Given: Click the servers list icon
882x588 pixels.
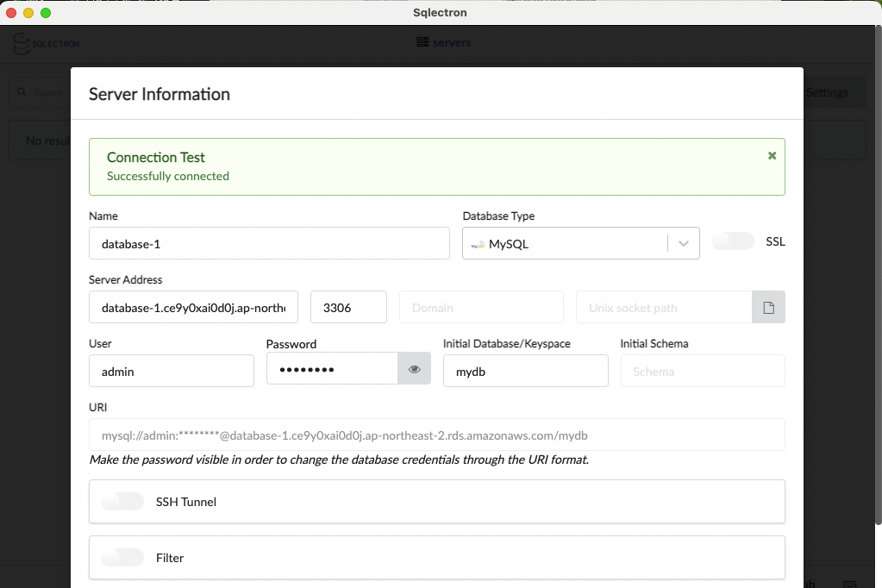Looking at the screenshot, I should pos(422,42).
